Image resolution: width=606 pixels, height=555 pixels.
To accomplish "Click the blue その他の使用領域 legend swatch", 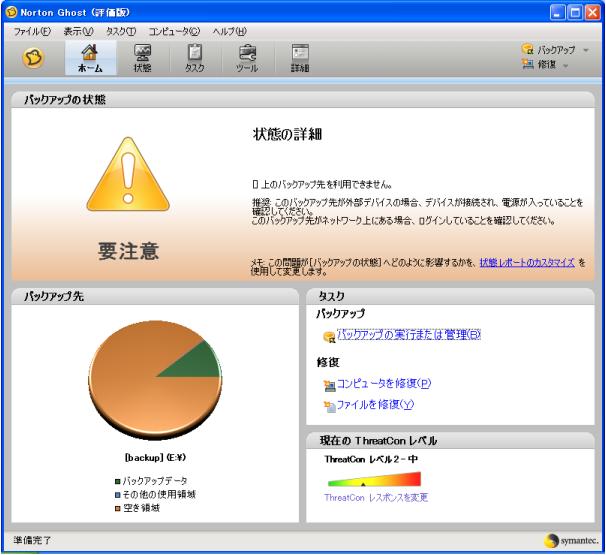I will point(117,495).
